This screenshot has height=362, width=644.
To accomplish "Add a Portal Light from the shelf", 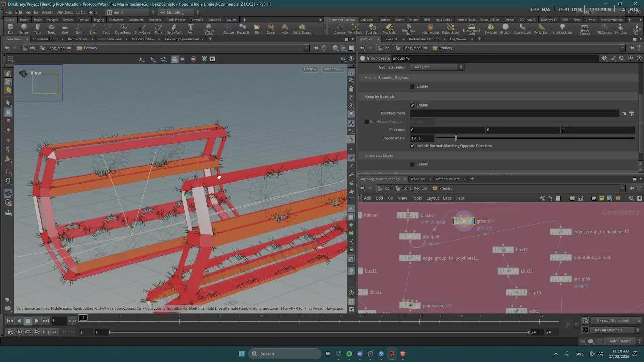I will [x=542, y=29].
